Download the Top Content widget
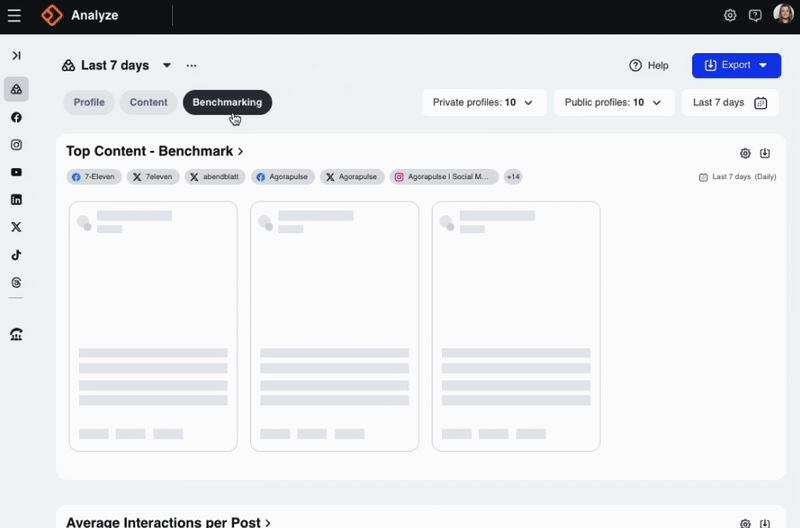 765,153
